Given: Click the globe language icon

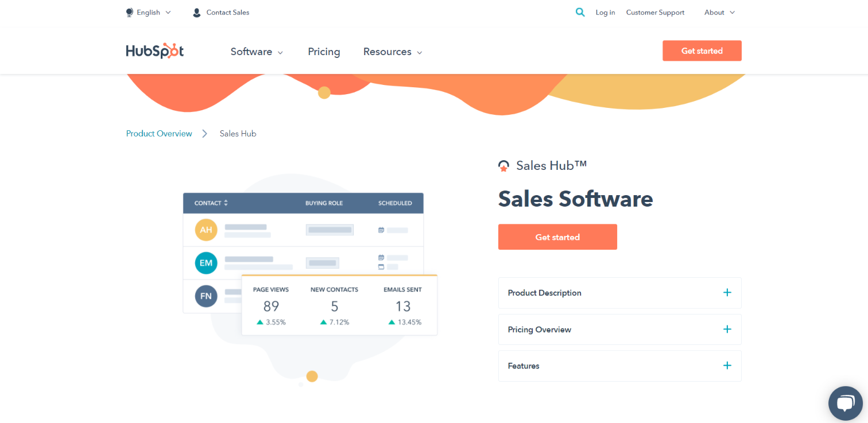Looking at the screenshot, I should (x=129, y=12).
